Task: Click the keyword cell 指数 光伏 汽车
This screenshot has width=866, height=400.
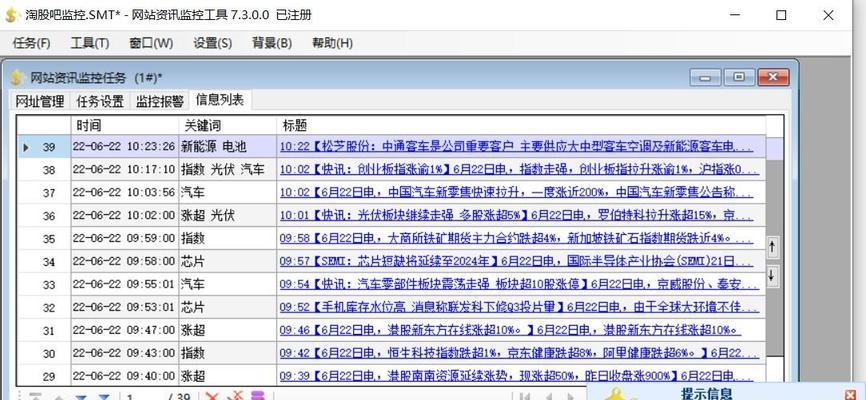Action: (x=228, y=170)
